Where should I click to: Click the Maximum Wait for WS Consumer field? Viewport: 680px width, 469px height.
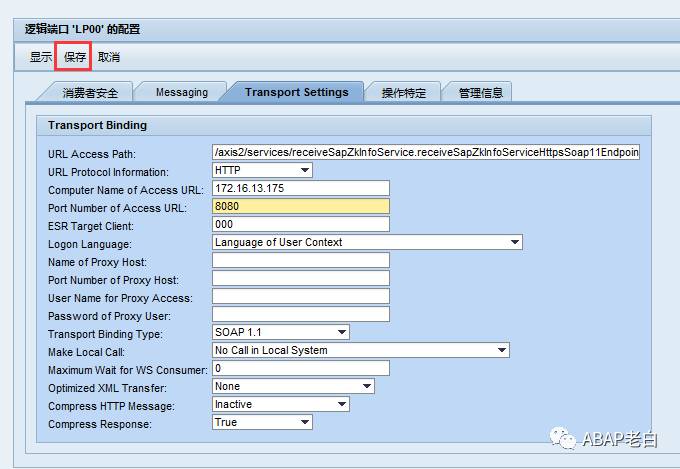point(301,368)
